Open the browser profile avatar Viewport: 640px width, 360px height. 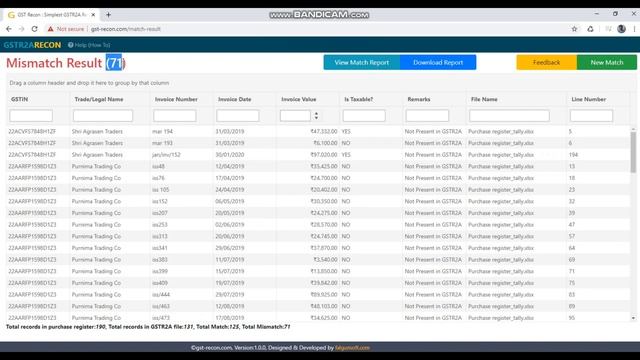622,29
